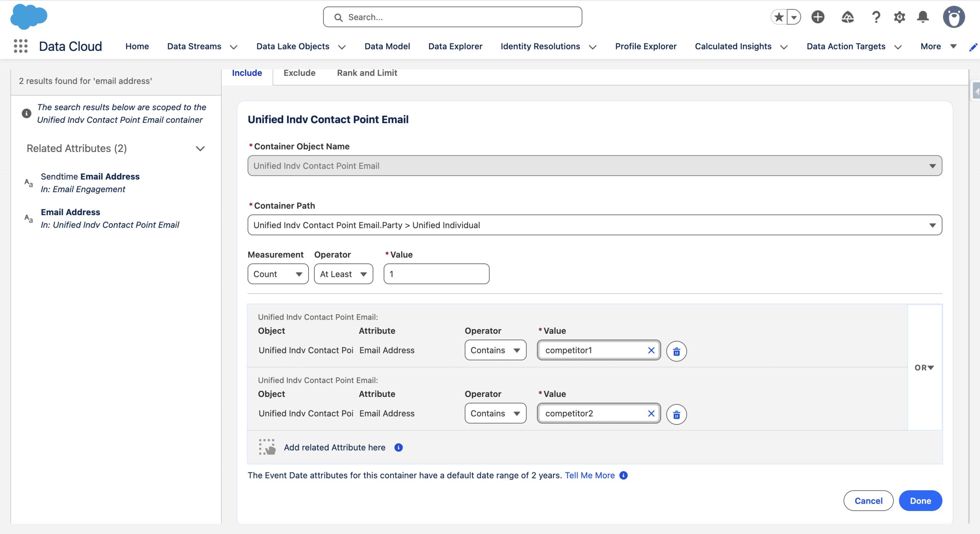Collapse the Related Attributes section
Screen dimensions: 980x534
(x=200, y=149)
